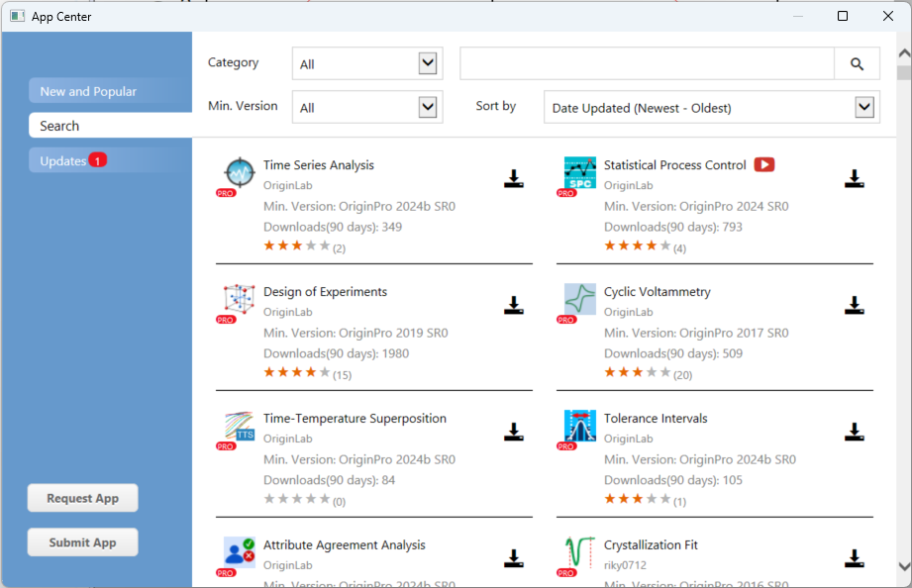Click the Crystallization Fit curve icon
912x588 pixels.
click(580, 552)
